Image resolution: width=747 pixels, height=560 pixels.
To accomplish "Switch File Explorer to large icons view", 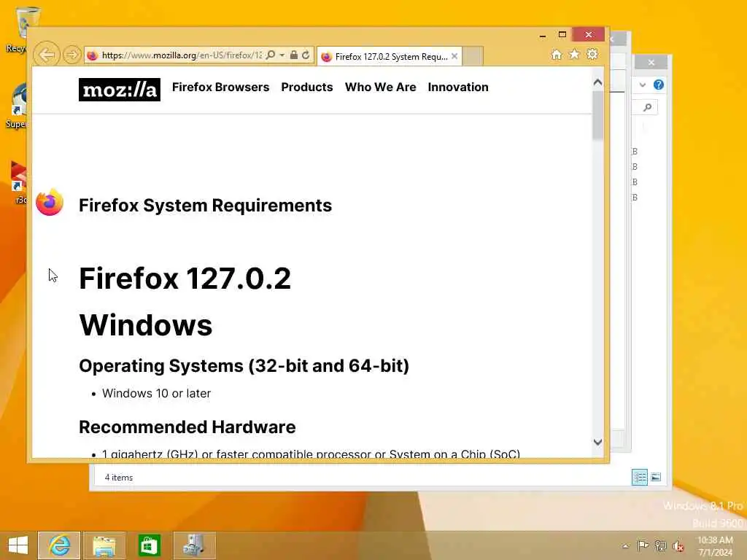I will click(x=656, y=477).
